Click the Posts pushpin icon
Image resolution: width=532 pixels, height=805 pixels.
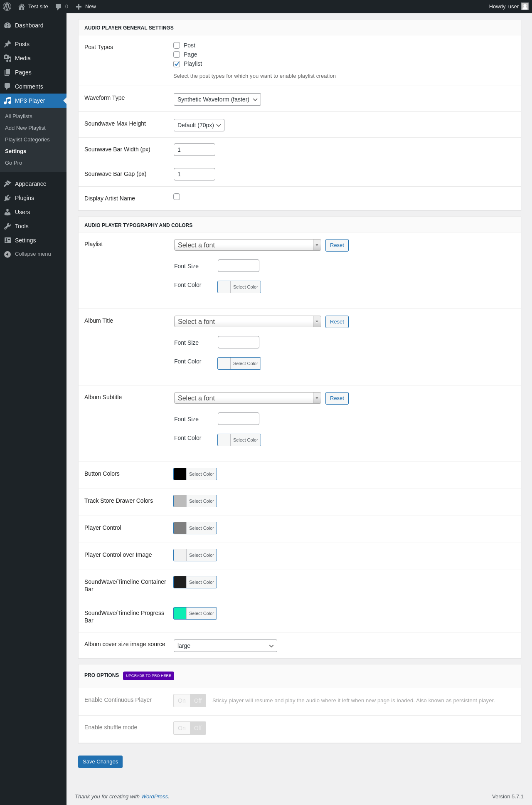click(x=7, y=44)
